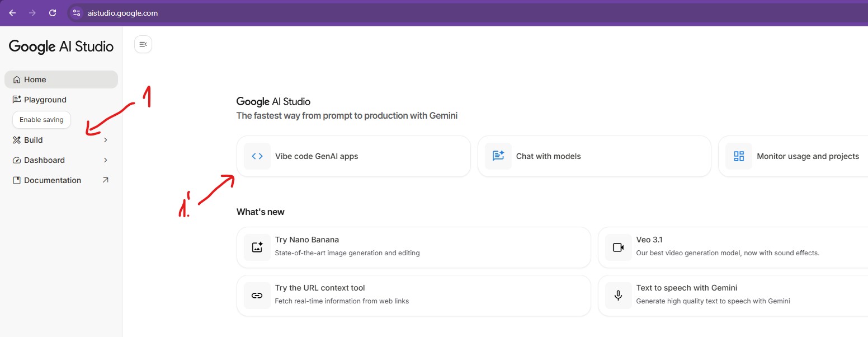This screenshot has height=337, width=868.
Task: Click the microphone icon for Text to speech
Action: 618,296
